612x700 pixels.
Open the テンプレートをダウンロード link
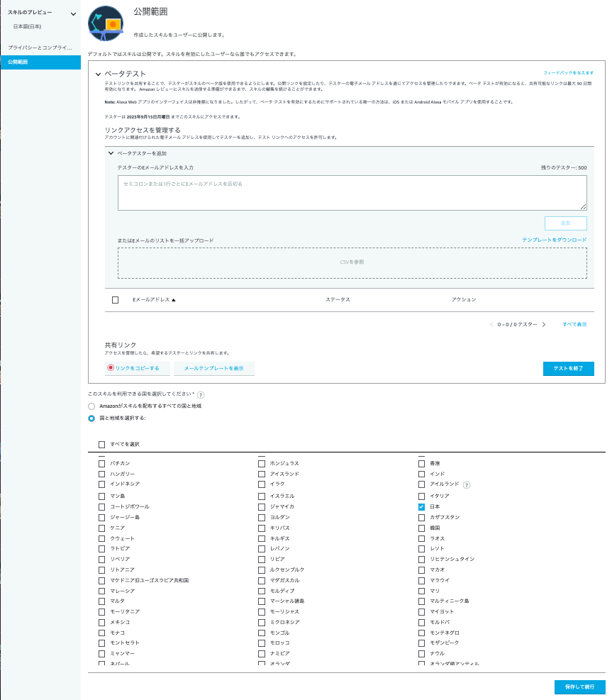pos(556,240)
